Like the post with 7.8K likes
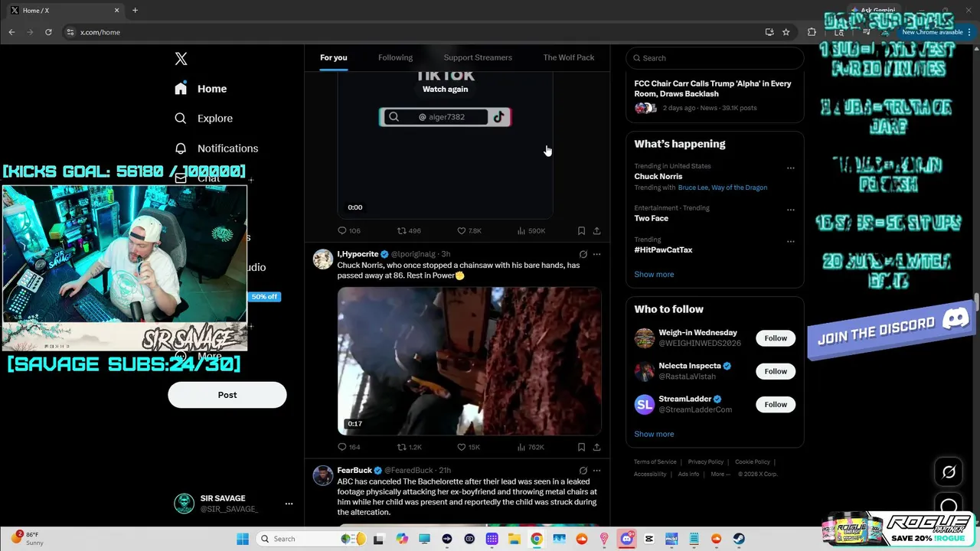This screenshot has height=551, width=980. [x=469, y=230]
